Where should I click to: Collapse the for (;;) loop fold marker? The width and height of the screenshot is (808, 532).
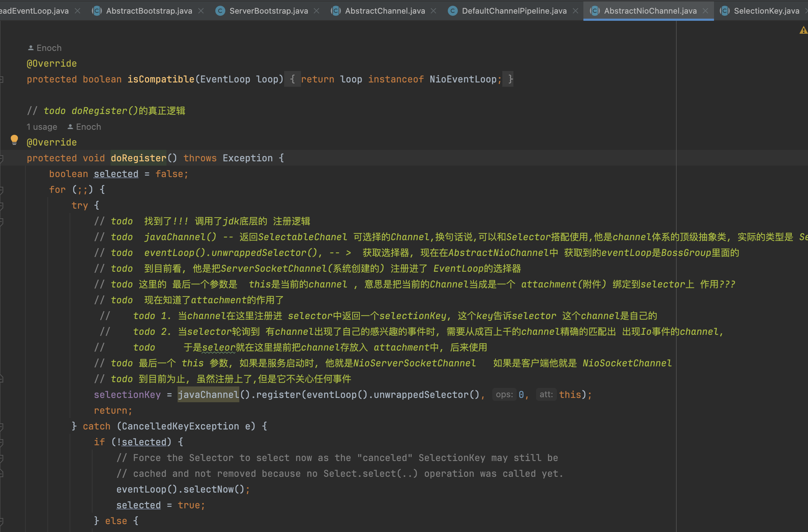tap(1, 190)
